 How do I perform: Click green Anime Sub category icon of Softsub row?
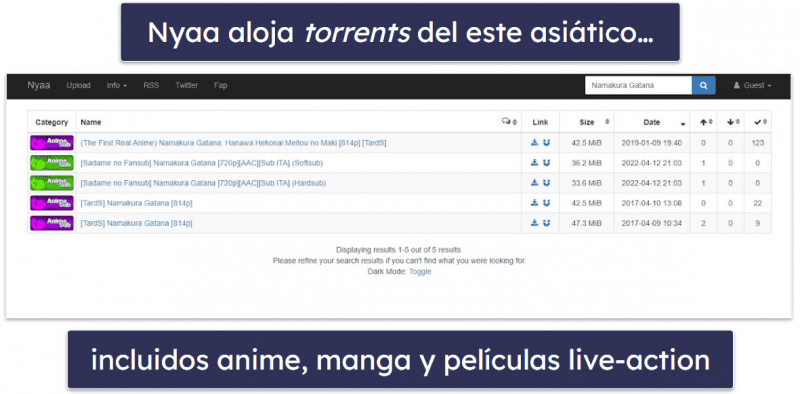point(52,163)
